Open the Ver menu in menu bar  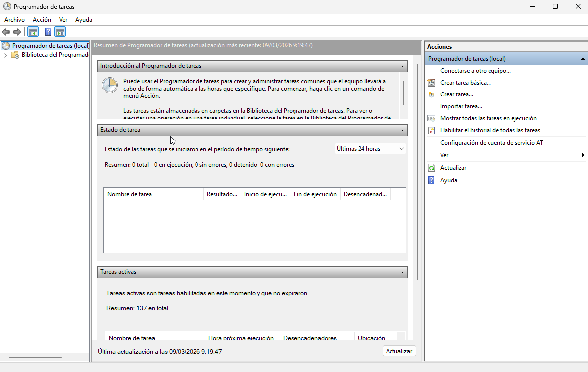[x=63, y=20]
